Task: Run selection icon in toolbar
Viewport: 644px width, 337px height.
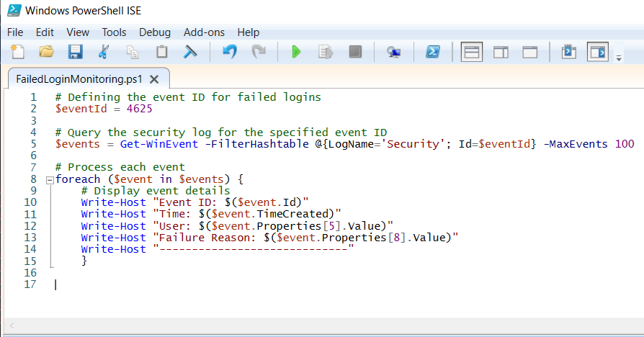Action: [x=326, y=52]
